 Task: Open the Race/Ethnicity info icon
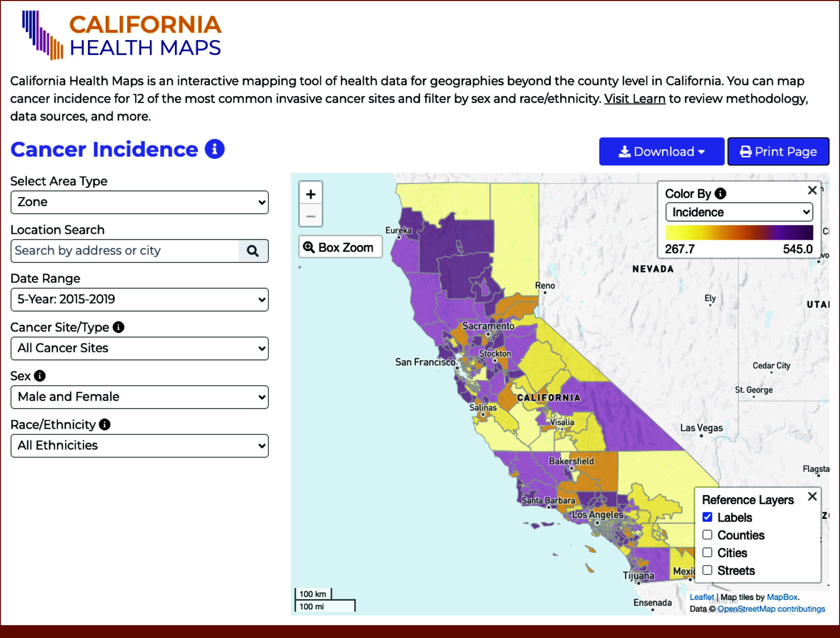tap(104, 424)
